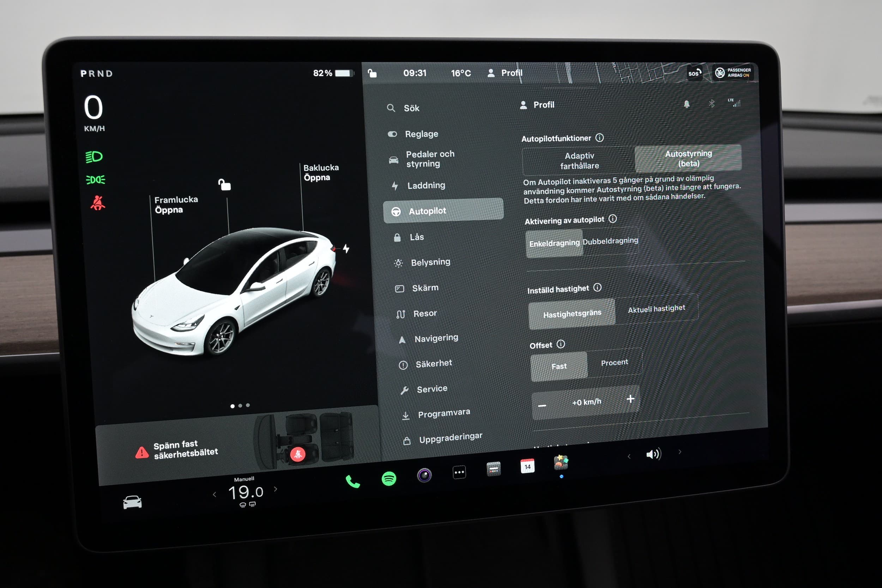
Task: Open notifications bell icon
Action: (x=686, y=104)
